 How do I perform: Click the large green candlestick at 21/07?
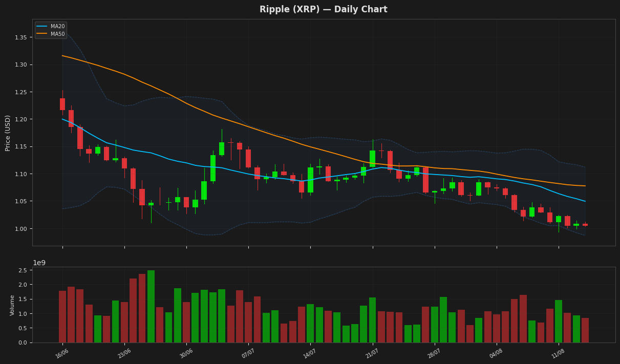[372, 158]
